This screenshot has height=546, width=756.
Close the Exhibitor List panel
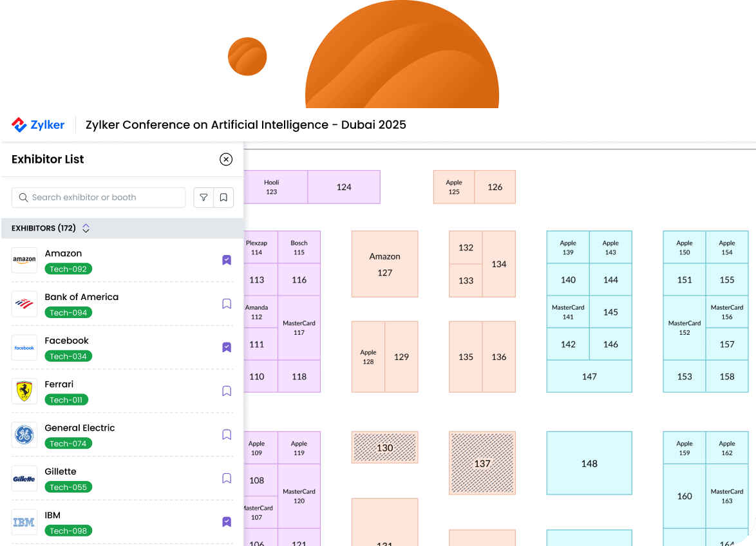point(225,159)
